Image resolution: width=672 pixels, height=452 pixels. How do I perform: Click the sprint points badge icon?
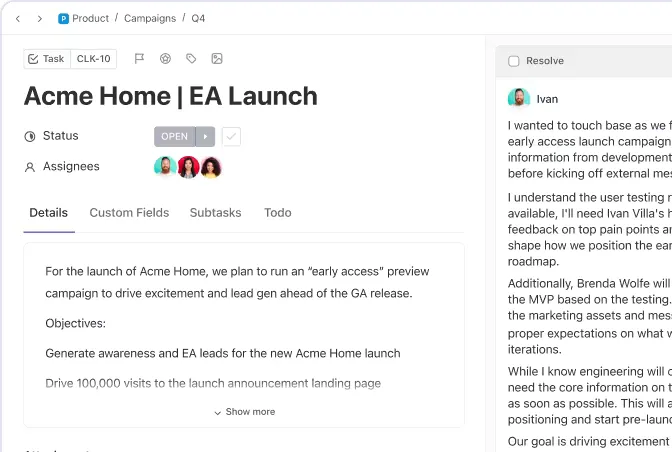165,59
